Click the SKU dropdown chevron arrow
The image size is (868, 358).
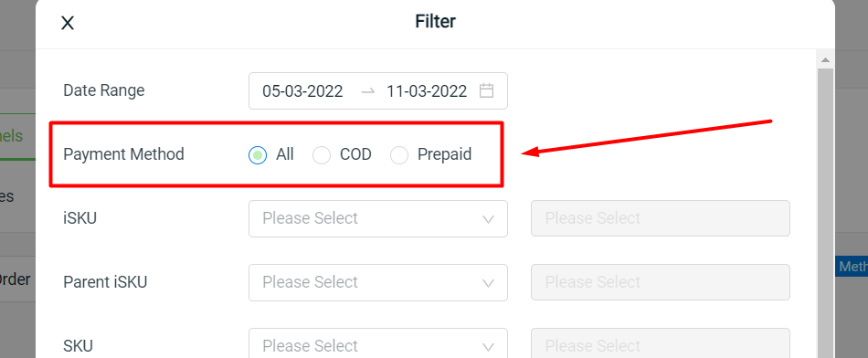tap(488, 347)
